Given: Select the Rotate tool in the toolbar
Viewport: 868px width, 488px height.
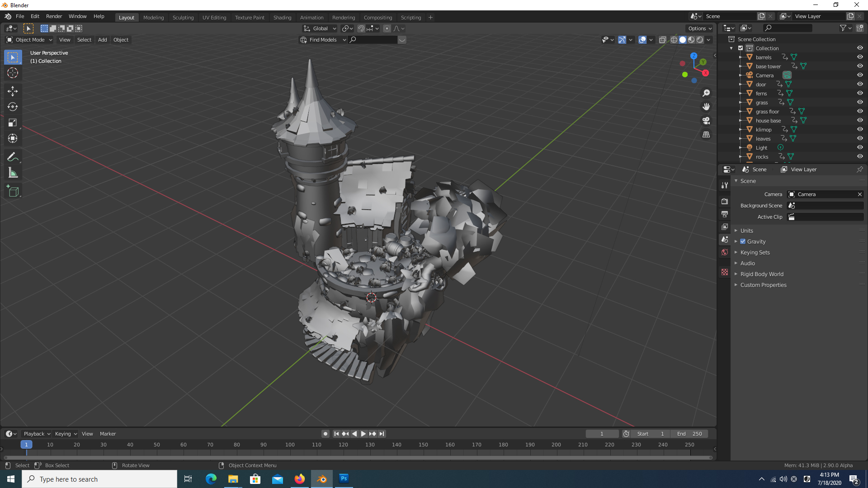Looking at the screenshot, I should tap(13, 107).
